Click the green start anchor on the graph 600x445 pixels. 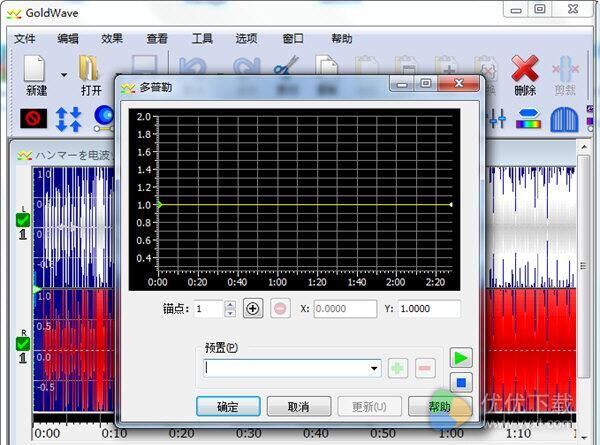point(160,205)
